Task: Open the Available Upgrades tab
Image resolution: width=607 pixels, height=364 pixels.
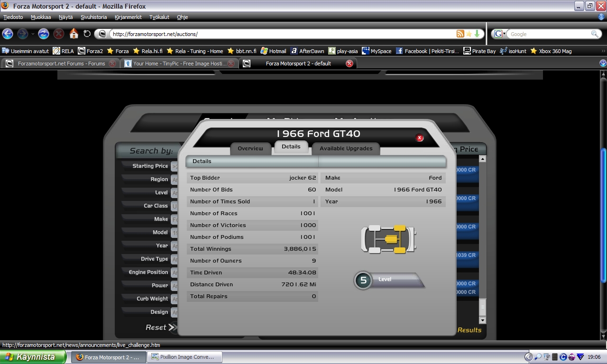Action: [346, 148]
